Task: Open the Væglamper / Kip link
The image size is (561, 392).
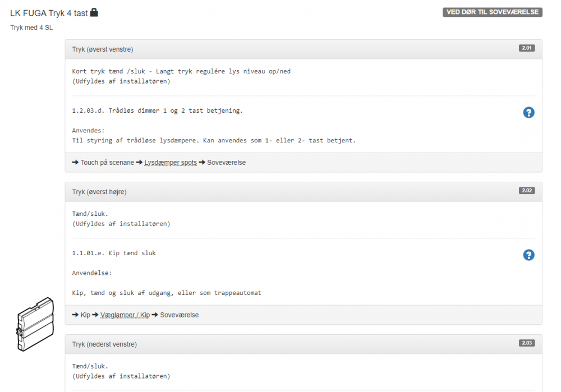Action: [x=125, y=315]
